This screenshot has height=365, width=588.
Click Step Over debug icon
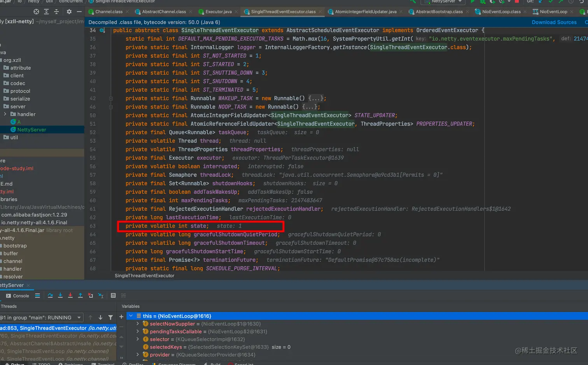[50, 296]
